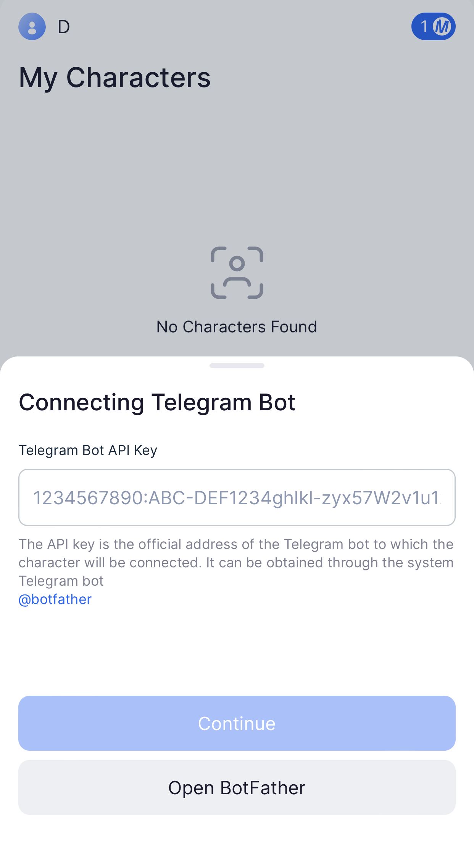Open BotFather via the bottom button

(237, 787)
